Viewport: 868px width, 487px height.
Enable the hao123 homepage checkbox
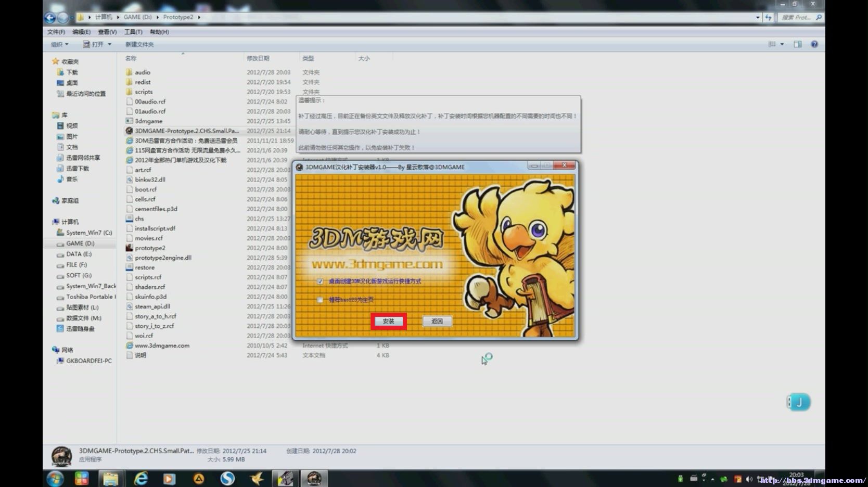tap(320, 300)
